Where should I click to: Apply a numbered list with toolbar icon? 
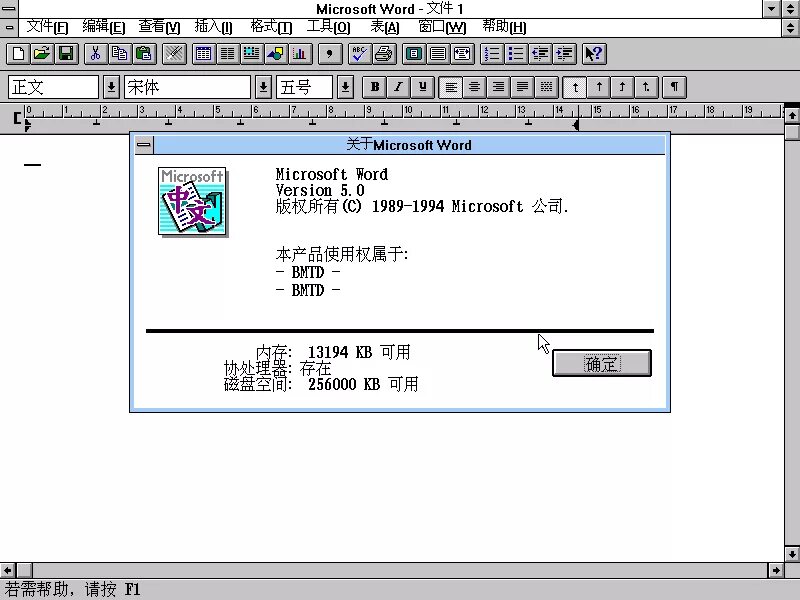click(x=492, y=54)
